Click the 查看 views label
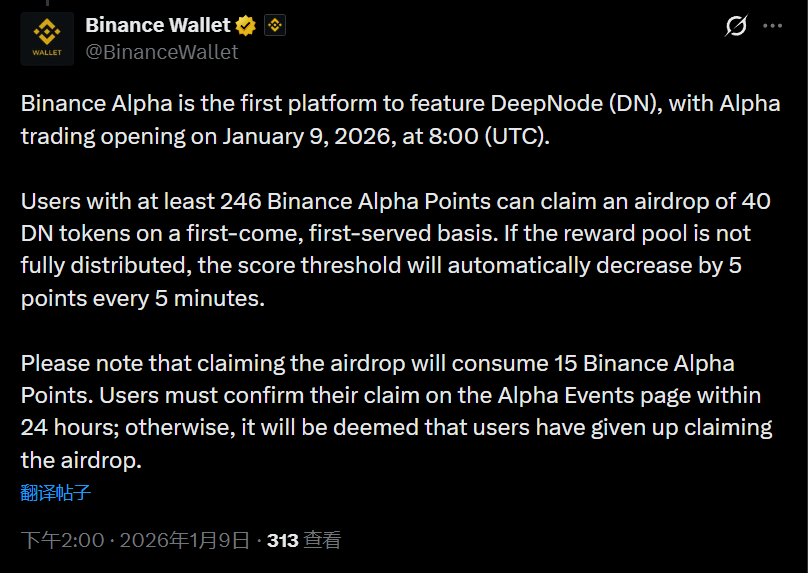This screenshot has width=808, height=573. pos(322,540)
